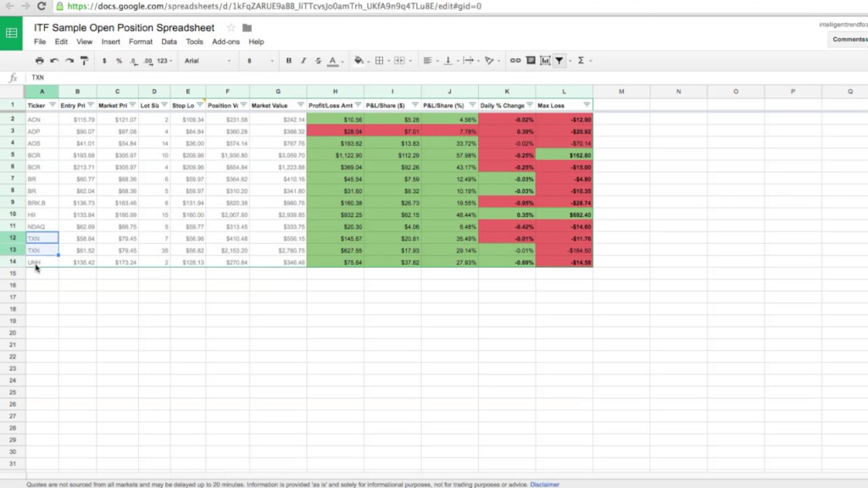
Task: Star this spreadsheet document
Action: [231, 28]
